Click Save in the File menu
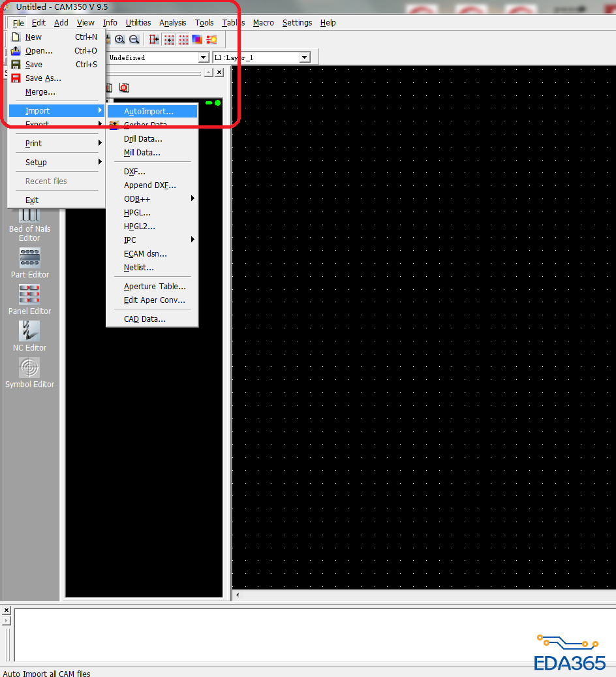The height and width of the screenshot is (677, 616). tap(57, 65)
